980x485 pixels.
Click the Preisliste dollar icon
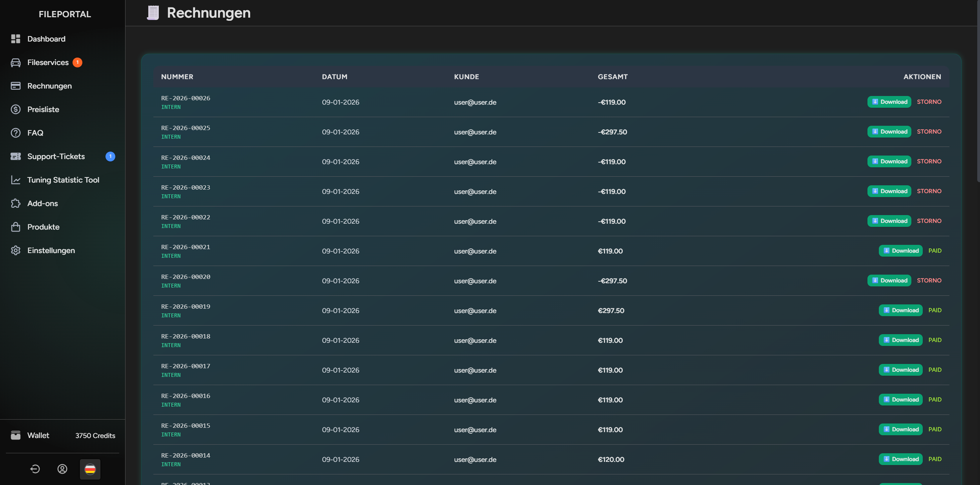pos(16,109)
